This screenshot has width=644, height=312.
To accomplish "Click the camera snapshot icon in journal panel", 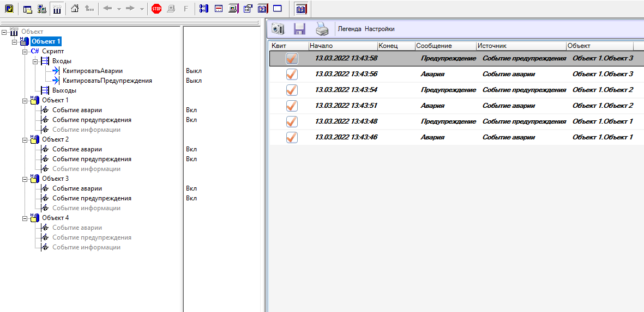I will (278, 29).
